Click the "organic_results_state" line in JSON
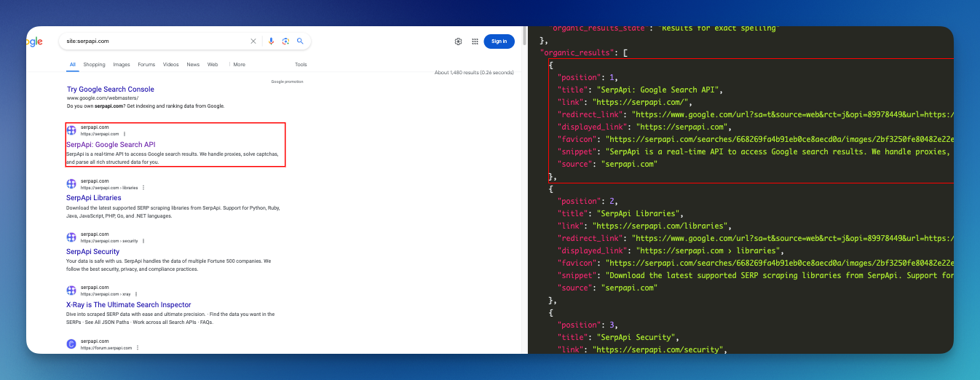Screen dimensions: 980x380 coord(665,28)
